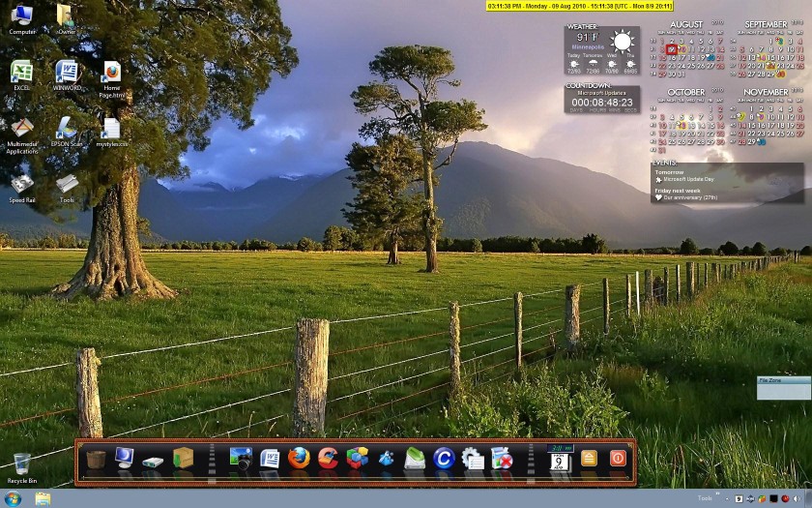Open the EXCEL desktop shortcut
Image resolution: width=812 pixels, height=508 pixels.
click(x=21, y=74)
